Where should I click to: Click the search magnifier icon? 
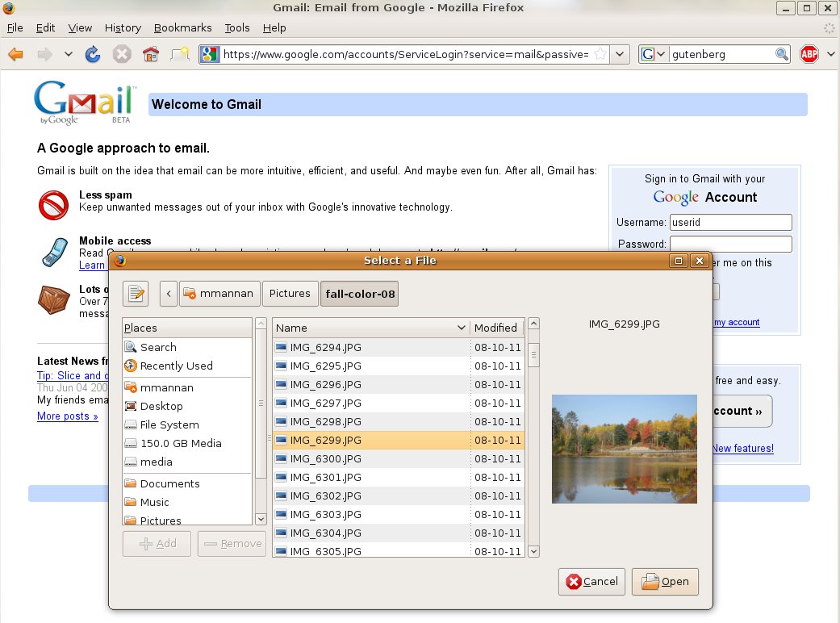click(782, 54)
